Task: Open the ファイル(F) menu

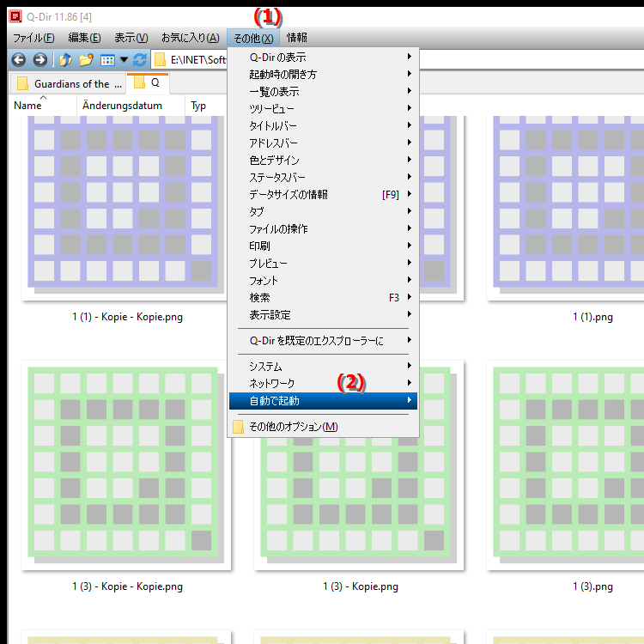Action: (33, 38)
